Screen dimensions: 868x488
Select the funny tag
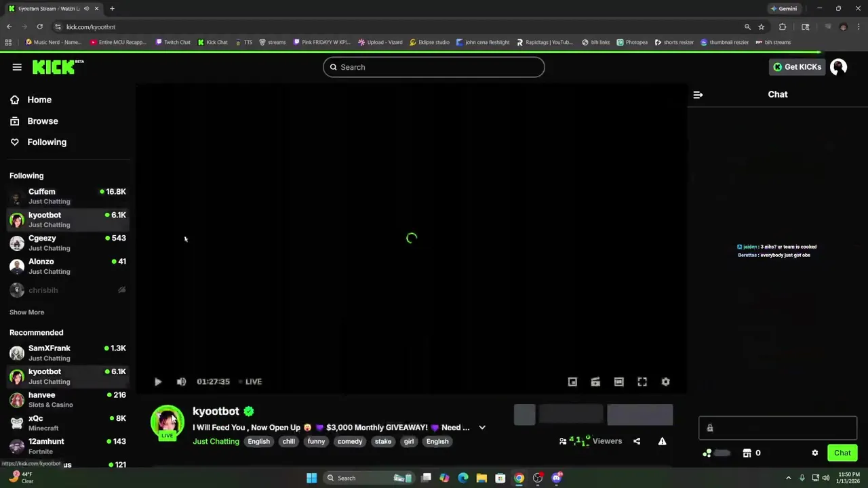316,441
